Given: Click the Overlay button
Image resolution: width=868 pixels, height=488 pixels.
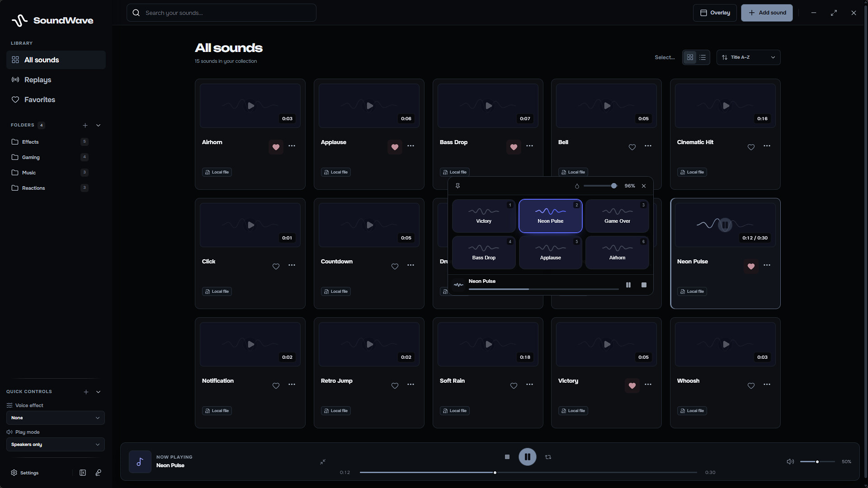Looking at the screenshot, I should pyautogui.click(x=715, y=13).
